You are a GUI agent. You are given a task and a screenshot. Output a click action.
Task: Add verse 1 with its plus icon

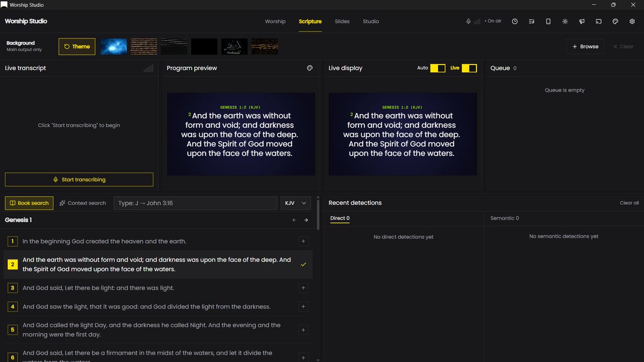click(303, 241)
